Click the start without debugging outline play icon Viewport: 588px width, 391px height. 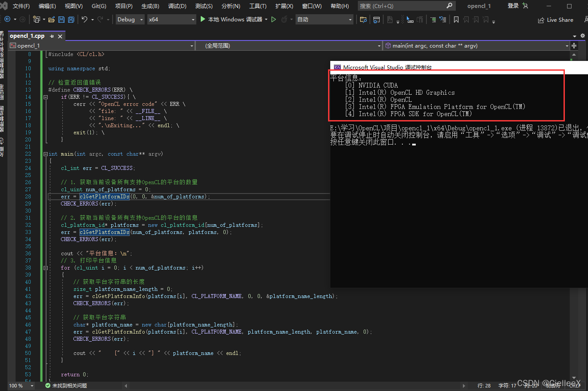tap(274, 20)
